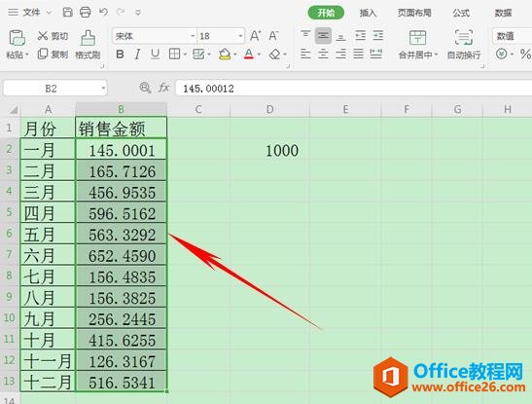Center text horizontally
The width and height of the screenshot is (532, 404).
(323, 54)
